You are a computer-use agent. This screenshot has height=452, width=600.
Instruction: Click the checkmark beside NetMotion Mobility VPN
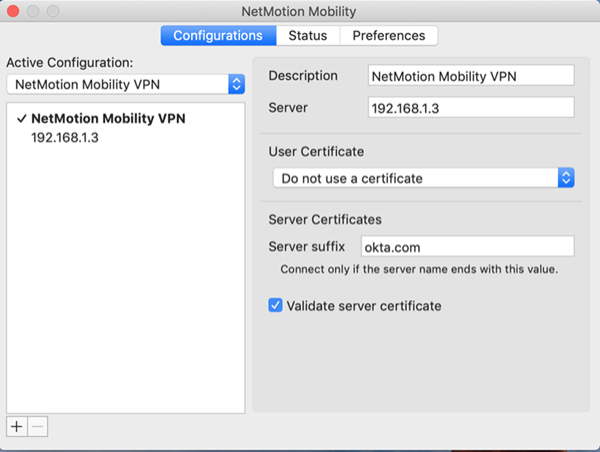(21, 118)
